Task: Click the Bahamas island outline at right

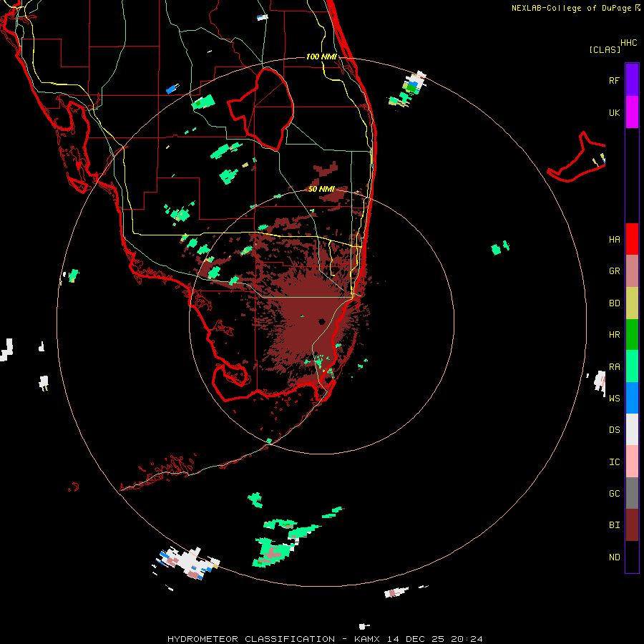Action: [x=576, y=157]
